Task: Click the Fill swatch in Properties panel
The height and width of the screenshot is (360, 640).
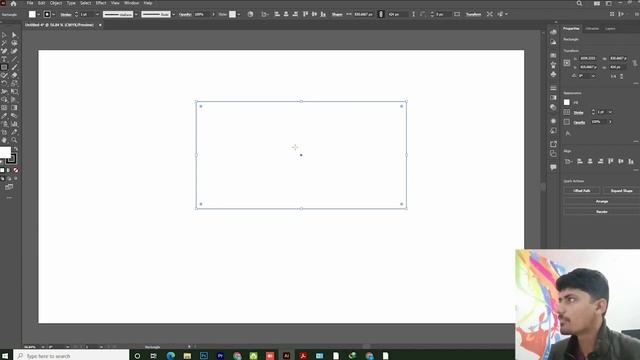Action: click(567, 102)
